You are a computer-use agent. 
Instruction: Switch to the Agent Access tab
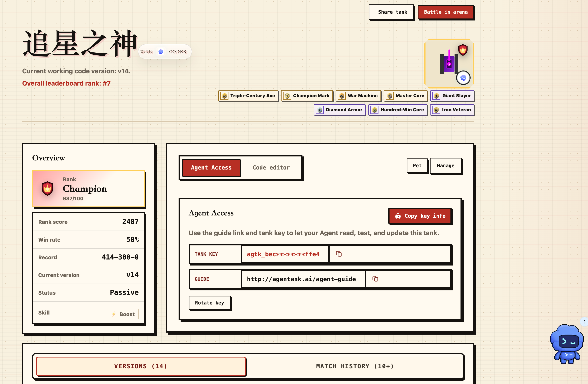[211, 167]
